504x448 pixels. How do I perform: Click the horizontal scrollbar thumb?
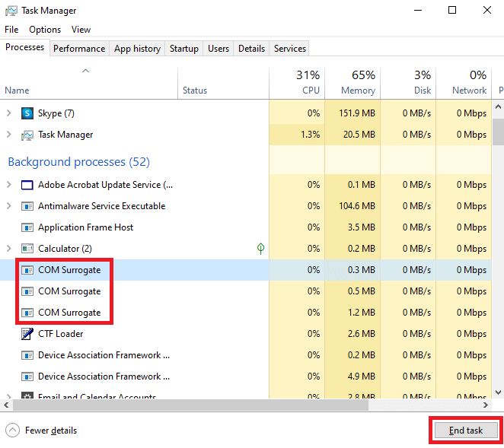(x=190, y=405)
